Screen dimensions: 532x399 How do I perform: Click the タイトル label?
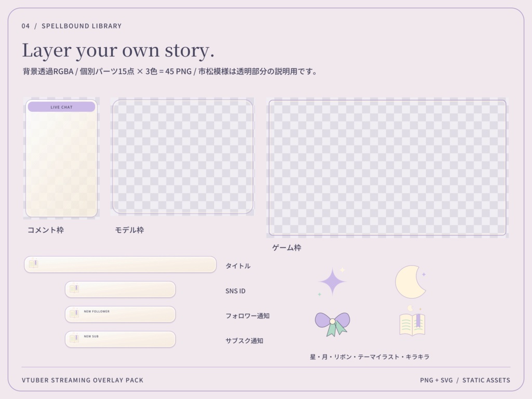click(x=238, y=266)
